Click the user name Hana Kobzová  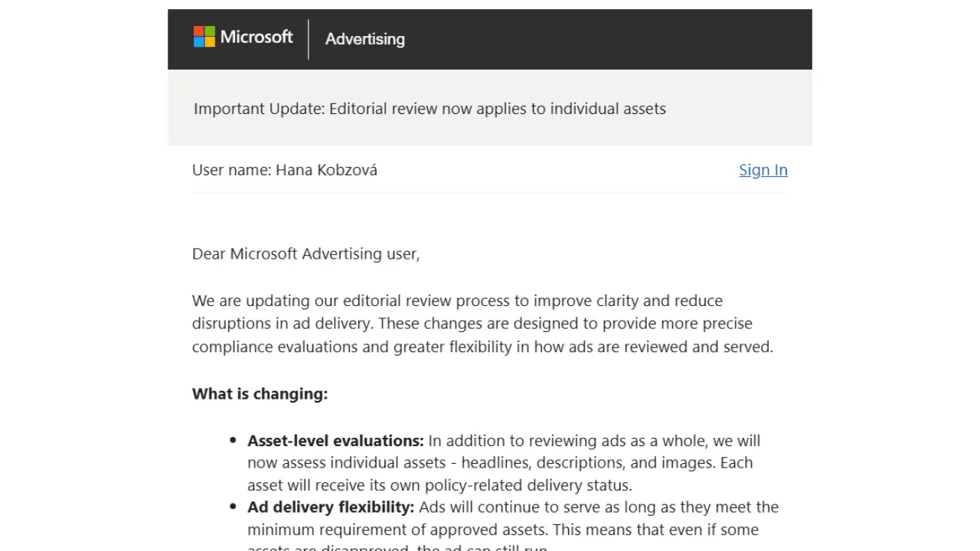point(326,170)
